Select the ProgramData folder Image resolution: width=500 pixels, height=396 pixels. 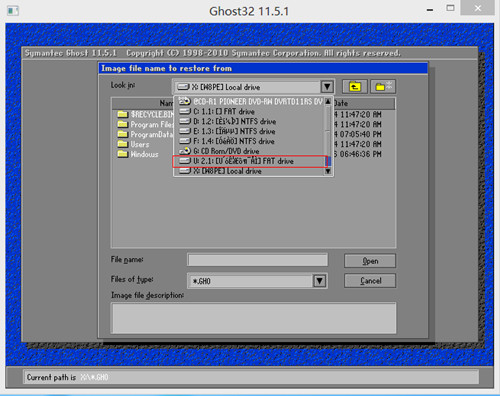click(x=146, y=134)
